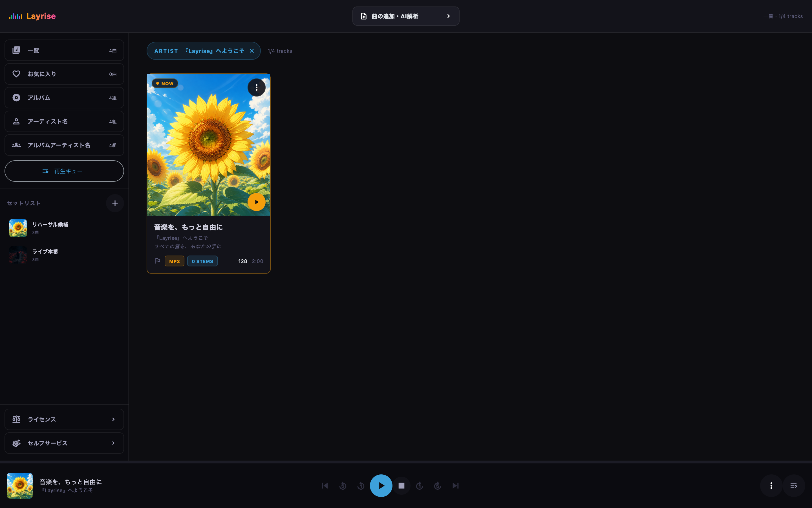
Task: Open セルフサービス section
Action: click(64, 443)
